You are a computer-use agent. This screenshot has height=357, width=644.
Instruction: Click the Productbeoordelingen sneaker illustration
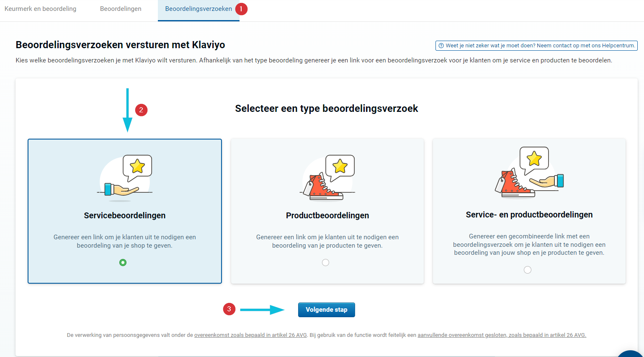click(327, 178)
